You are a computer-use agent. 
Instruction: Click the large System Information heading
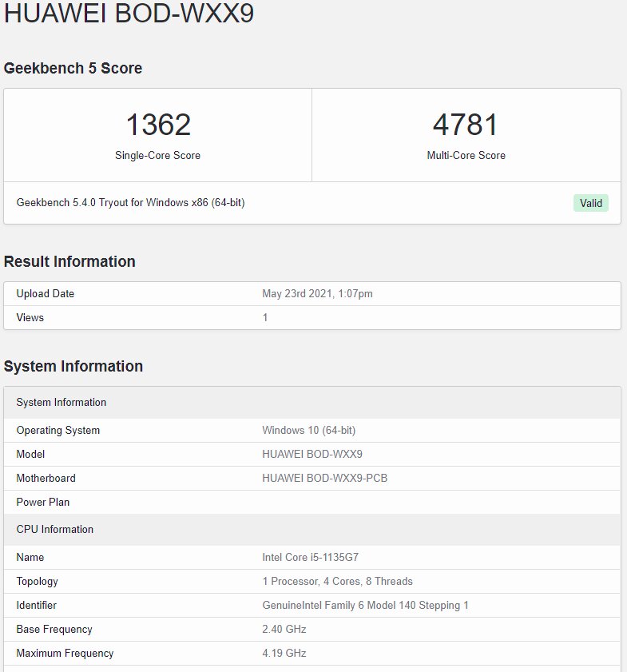pos(73,367)
